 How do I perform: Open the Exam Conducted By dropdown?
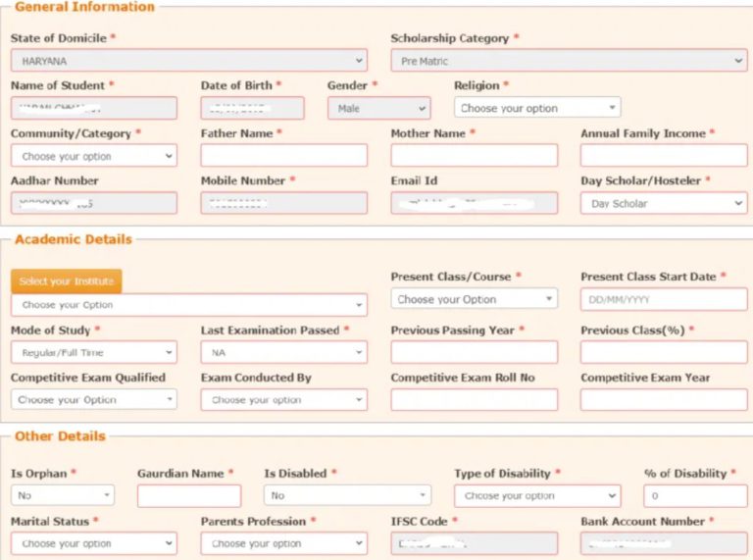click(283, 399)
